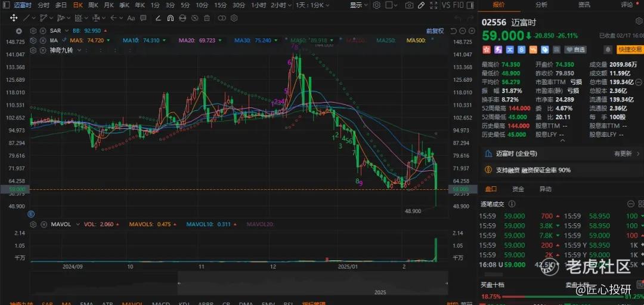Open the 资讯 tab
Image resolution: width=644 pixels, height=305 pixels.
584,5
